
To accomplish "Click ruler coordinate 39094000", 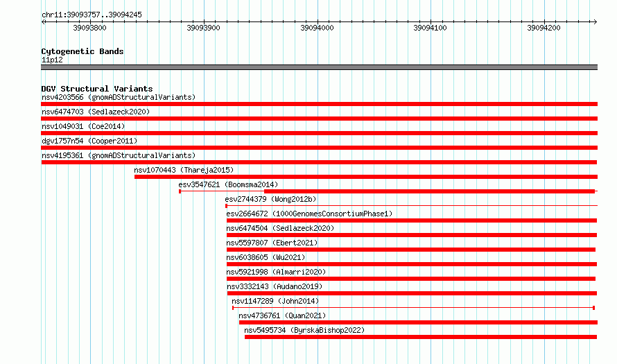I will [x=317, y=28].
